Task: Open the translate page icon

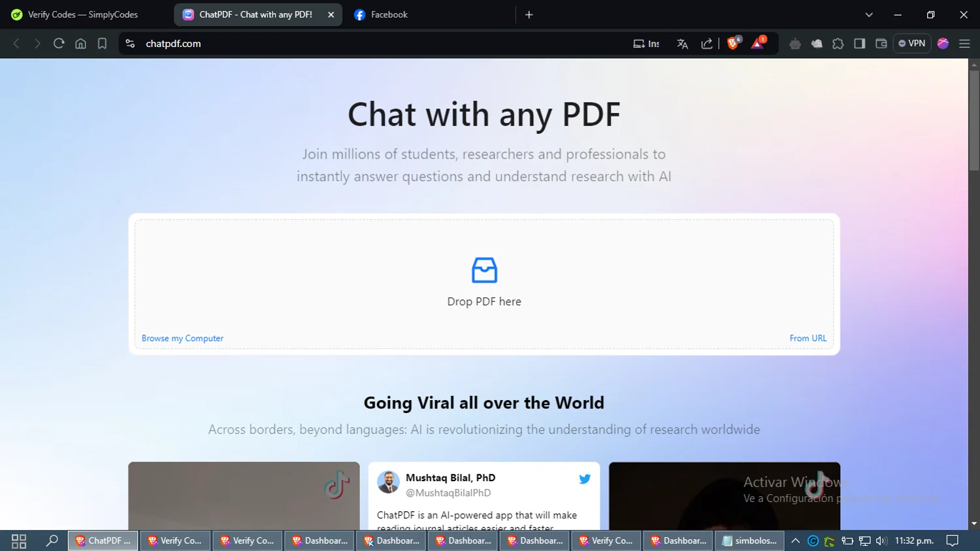Action: (x=683, y=44)
